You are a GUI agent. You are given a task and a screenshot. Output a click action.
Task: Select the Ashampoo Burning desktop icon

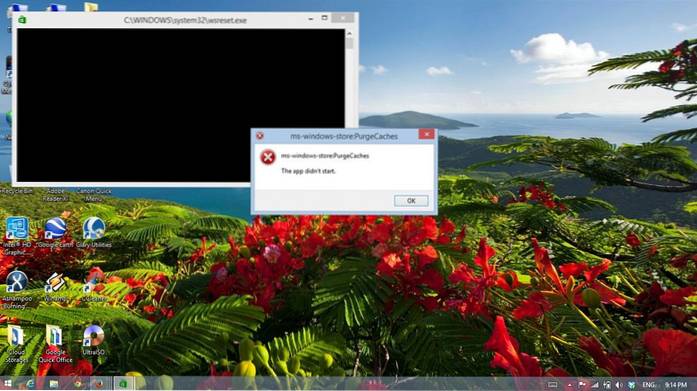[17, 290]
